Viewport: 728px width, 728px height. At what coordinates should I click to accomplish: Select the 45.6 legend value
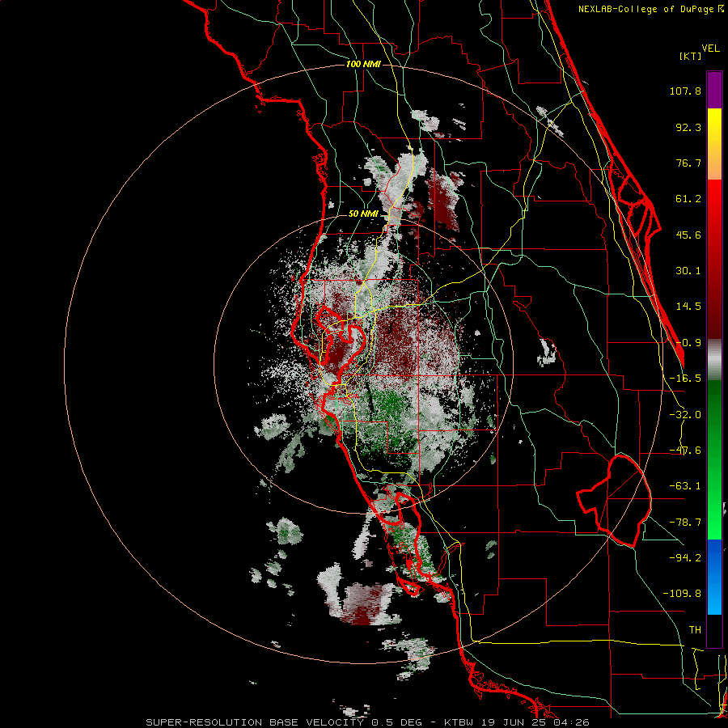pyautogui.click(x=688, y=235)
